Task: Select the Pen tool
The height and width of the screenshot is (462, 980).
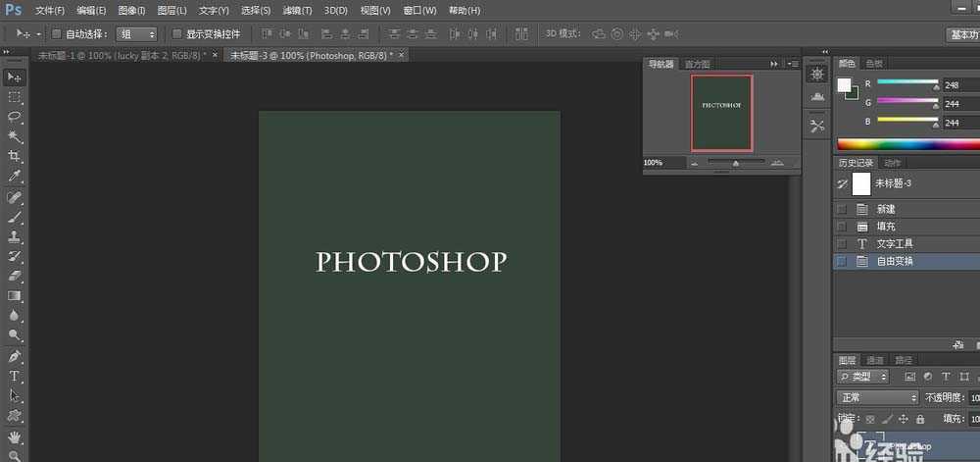Action: point(15,356)
